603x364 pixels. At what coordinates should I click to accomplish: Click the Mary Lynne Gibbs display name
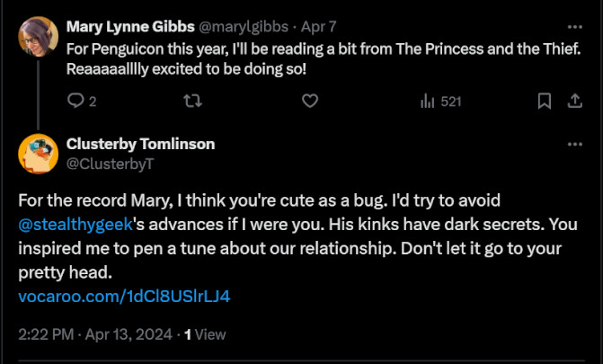point(130,27)
